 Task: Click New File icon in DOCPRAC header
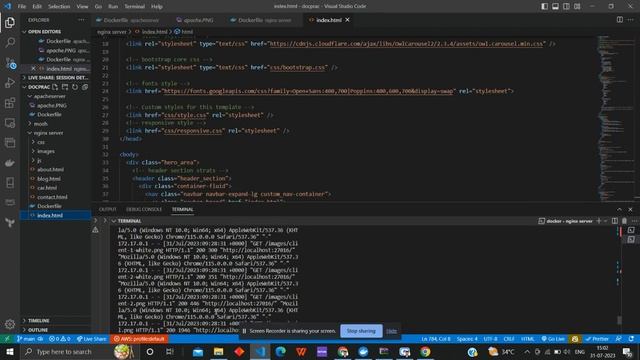[55, 87]
